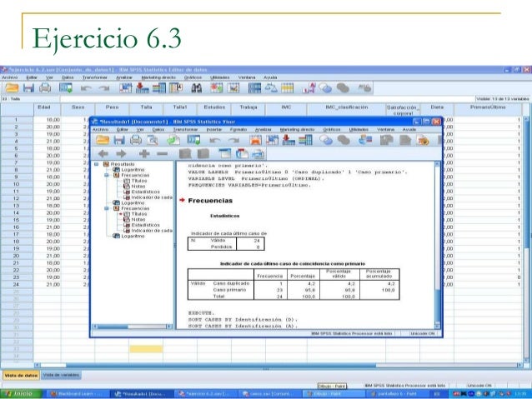Toggle Value Labels icon in Data Editor
Image resolution: width=532 pixels, height=399 pixels.
pos(309,88)
